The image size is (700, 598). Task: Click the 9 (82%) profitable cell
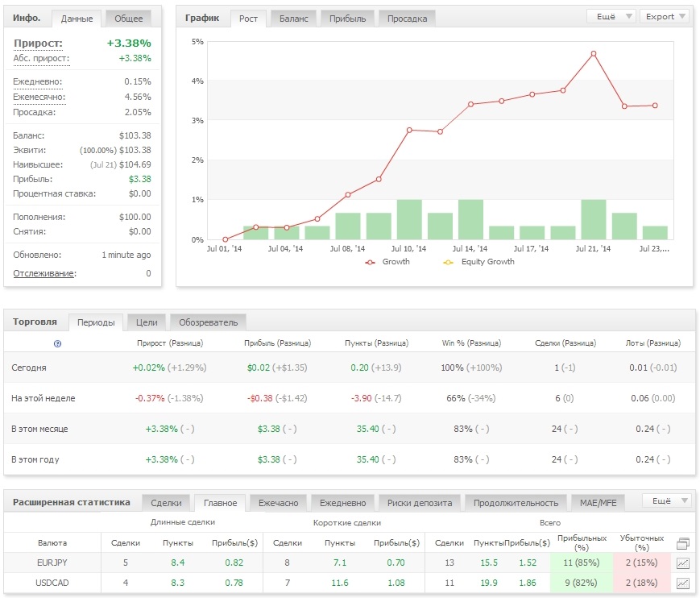tap(582, 583)
